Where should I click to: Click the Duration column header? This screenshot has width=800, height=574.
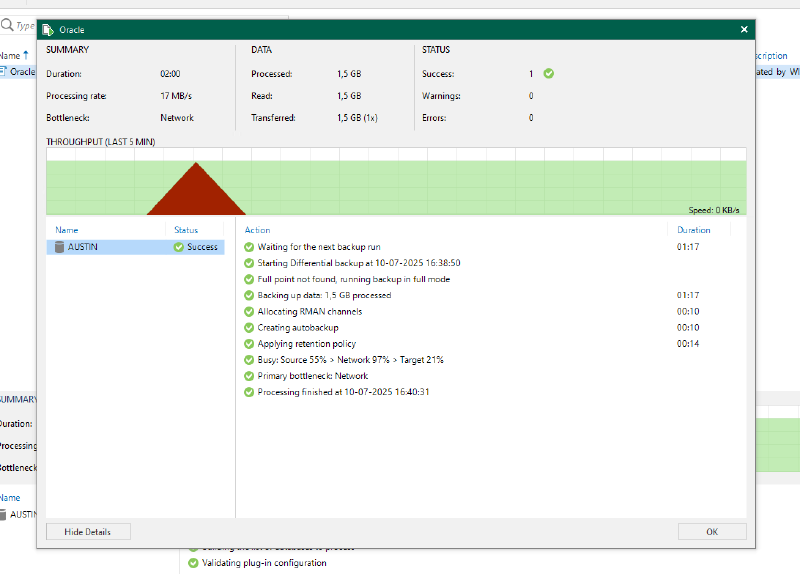click(x=693, y=230)
